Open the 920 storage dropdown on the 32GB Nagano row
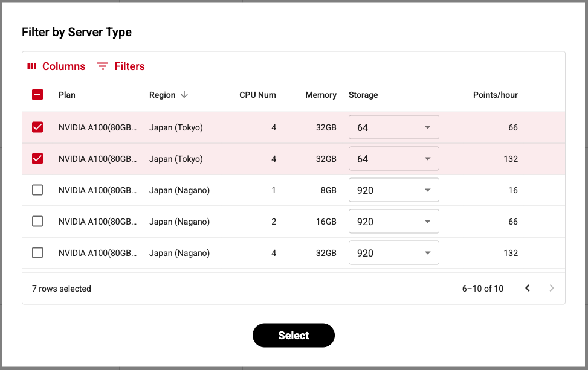This screenshot has width=588, height=370. click(x=393, y=252)
